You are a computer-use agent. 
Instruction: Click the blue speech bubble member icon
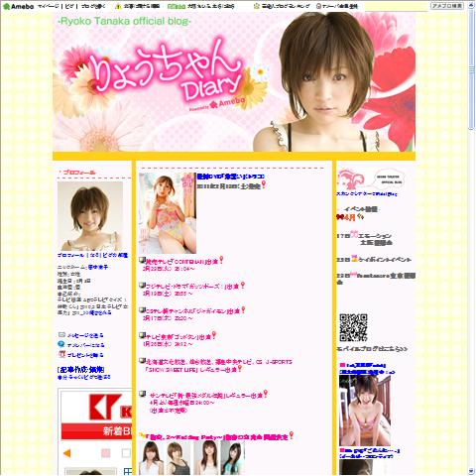pos(61,344)
